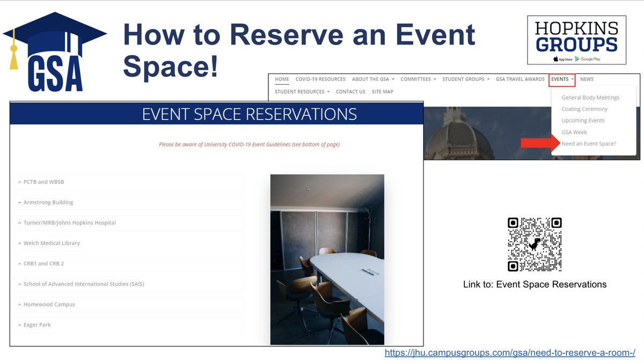Expand the COMMITTEES dropdown menu
Image resolution: width=644 pixels, height=363 pixels.
point(418,79)
